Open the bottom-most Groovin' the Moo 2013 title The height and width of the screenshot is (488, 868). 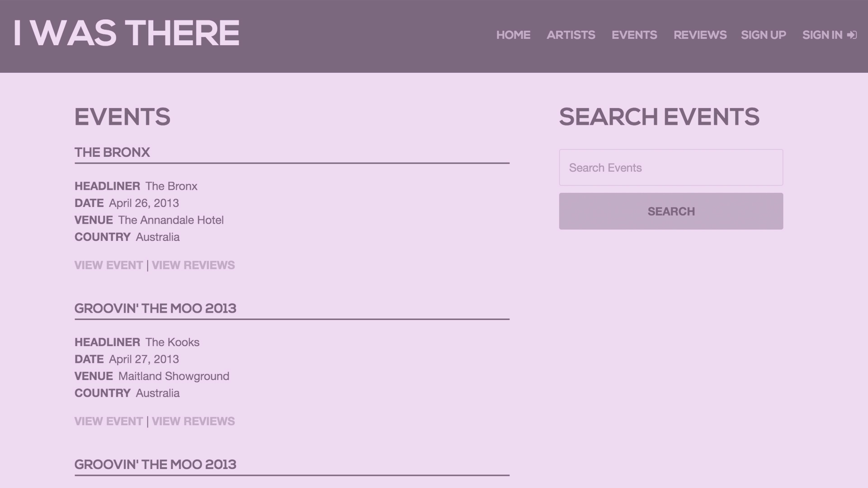tap(155, 464)
